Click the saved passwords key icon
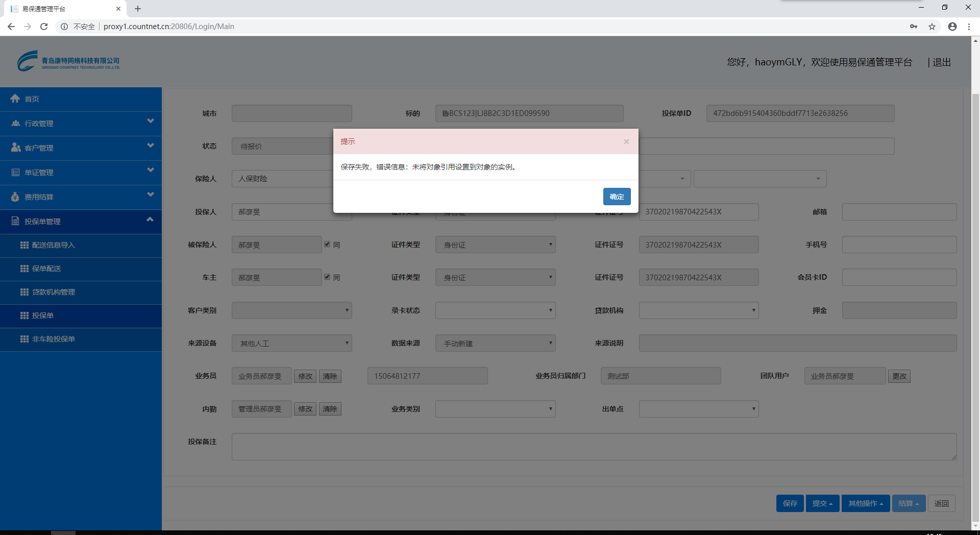Image resolution: width=980 pixels, height=535 pixels. [x=914, y=27]
